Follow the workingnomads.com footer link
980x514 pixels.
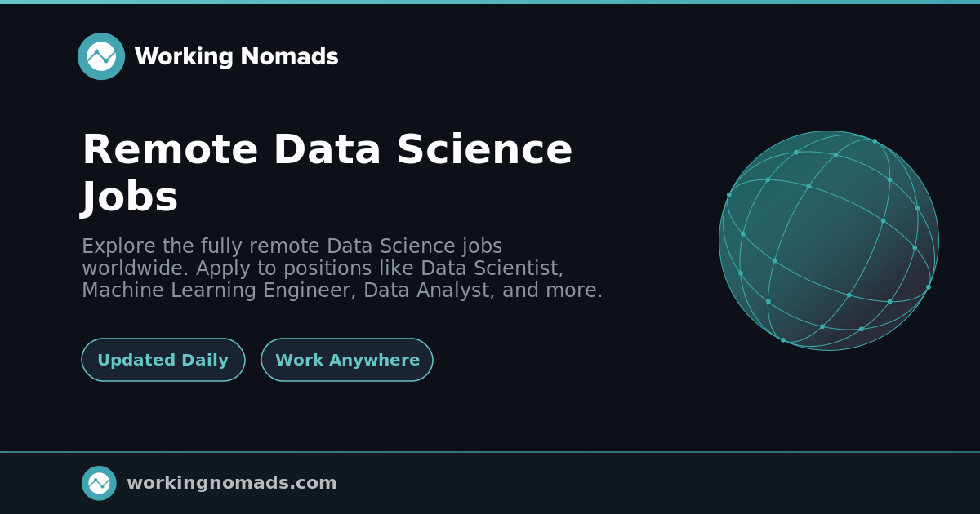(x=231, y=483)
